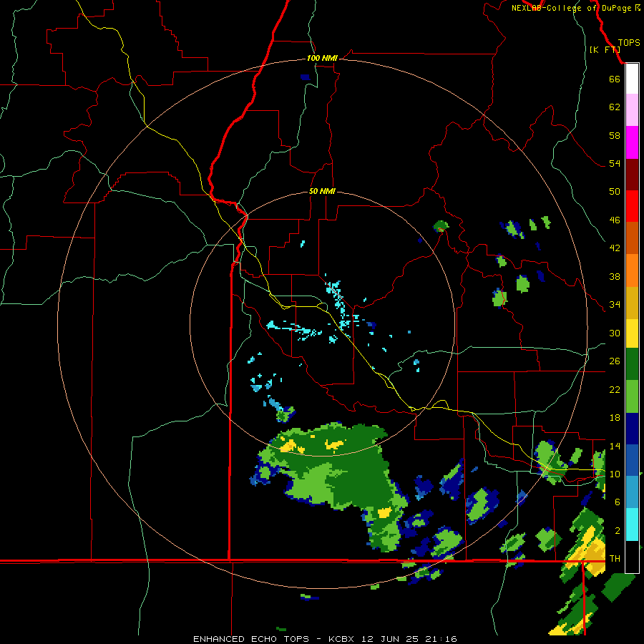Click the "18" legend value

point(615,418)
